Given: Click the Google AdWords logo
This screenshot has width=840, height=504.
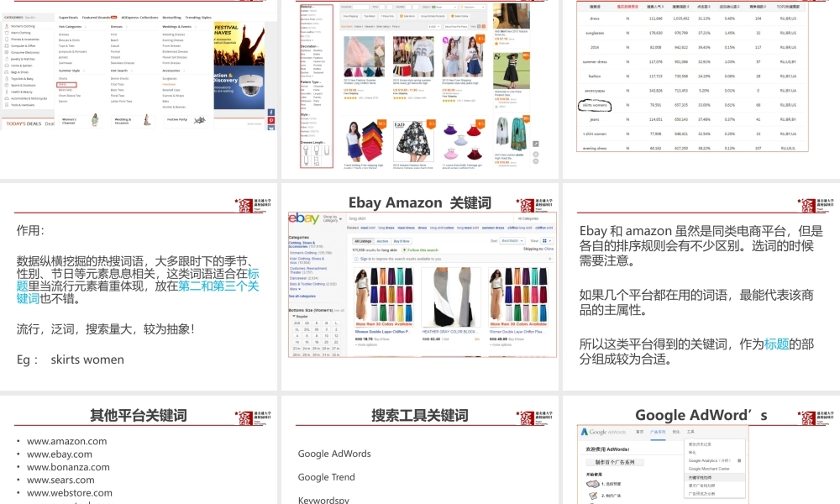Looking at the screenshot, I should click(603, 431).
